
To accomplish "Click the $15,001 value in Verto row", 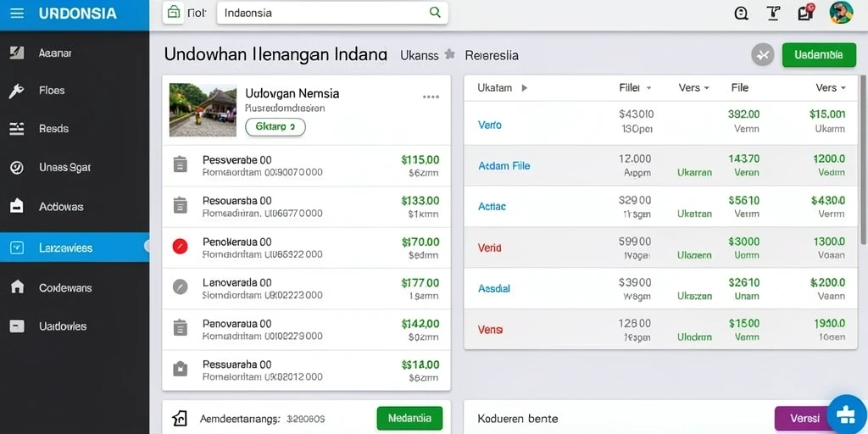I will pos(827,114).
